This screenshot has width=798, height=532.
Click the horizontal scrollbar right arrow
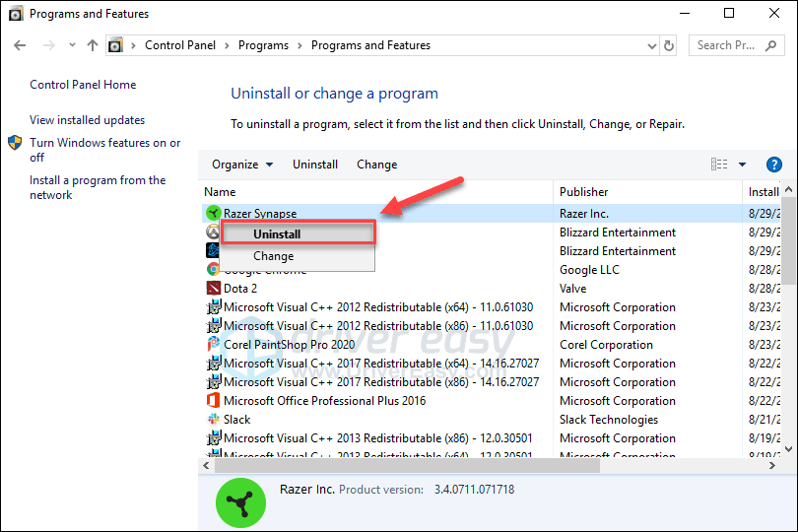pos(772,465)
